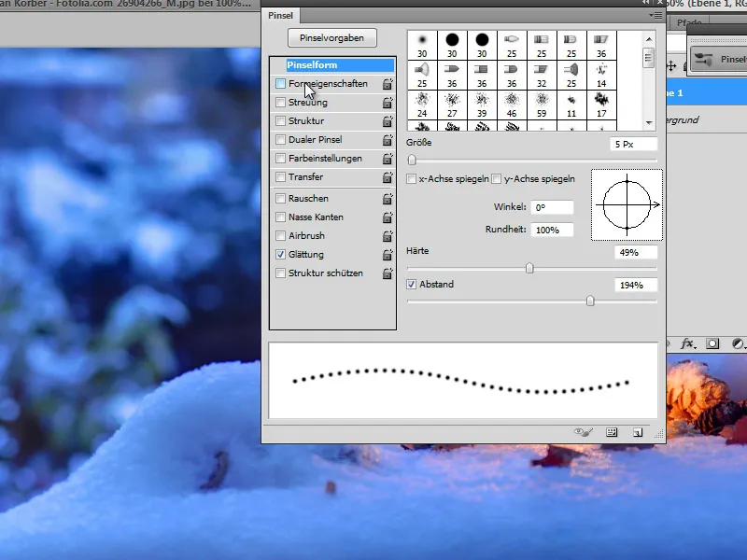Click the Größe slider handle
This screenshot has height=560, width=747.
point(412,160)
